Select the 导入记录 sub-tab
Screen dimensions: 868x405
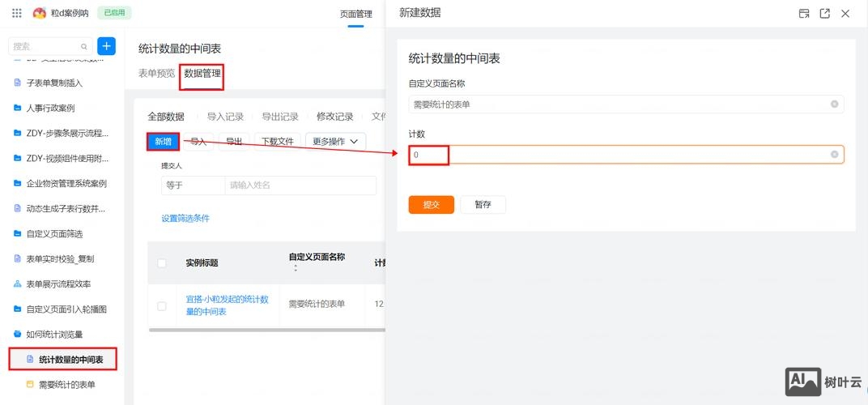[x=225, y=117]
